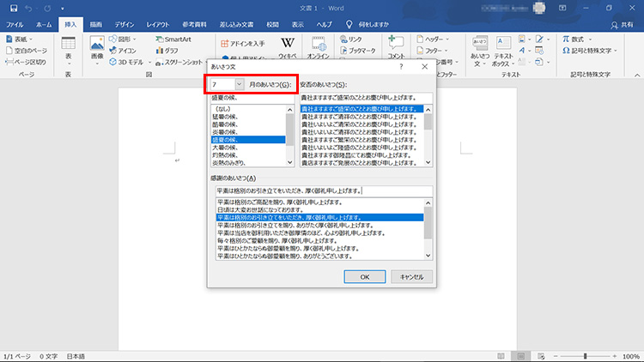644x362 pixels.
Task: Click the 表 (Table) icon
Action: (x=69, y=46)
